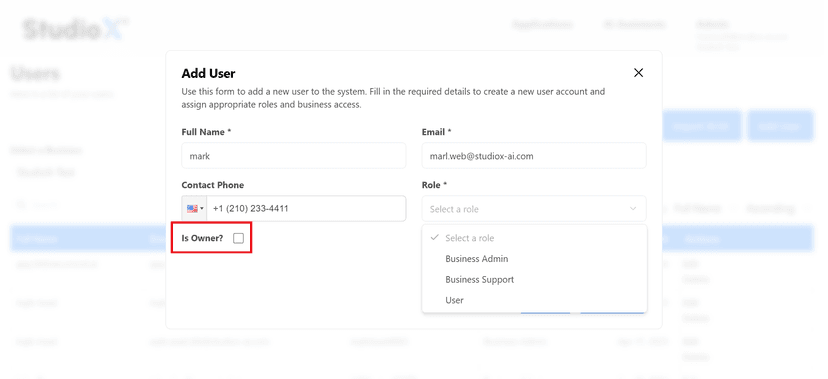Click the Email input field
The height and width of the screenshot is (379, 828).
coord(534,156)
